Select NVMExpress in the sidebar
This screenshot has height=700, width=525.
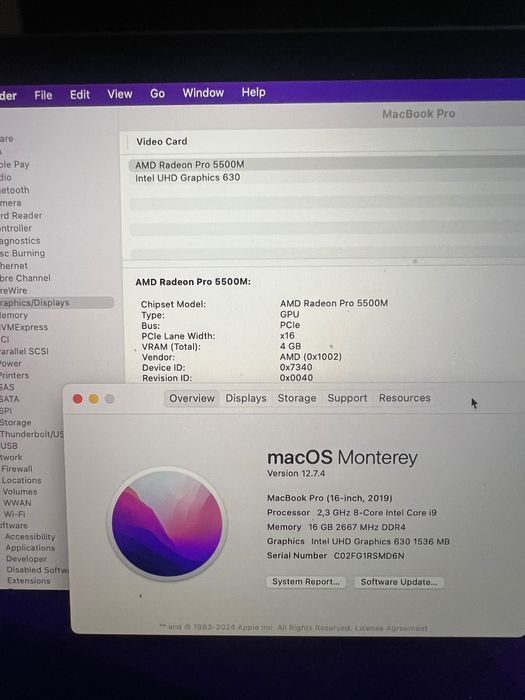(24, 327)
